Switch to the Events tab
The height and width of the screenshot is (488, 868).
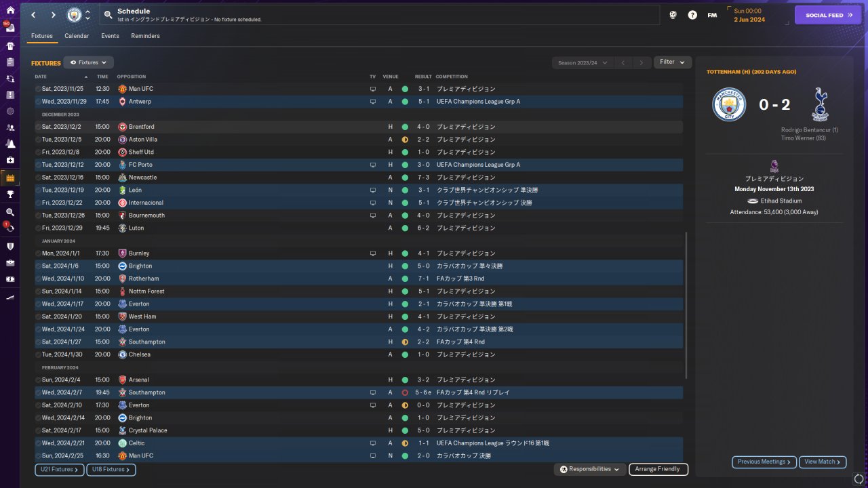point(110,36)
